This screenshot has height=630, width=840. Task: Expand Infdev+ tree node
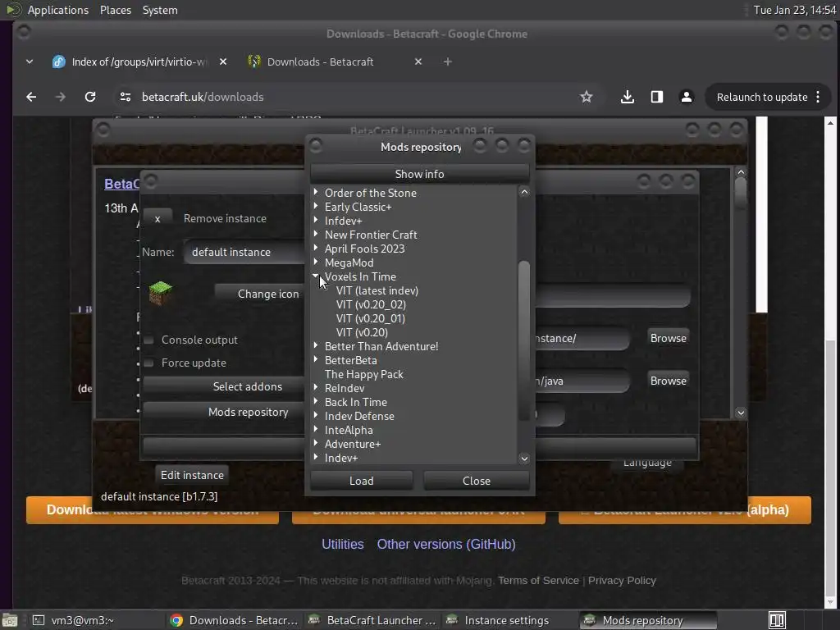click(316, 220)
